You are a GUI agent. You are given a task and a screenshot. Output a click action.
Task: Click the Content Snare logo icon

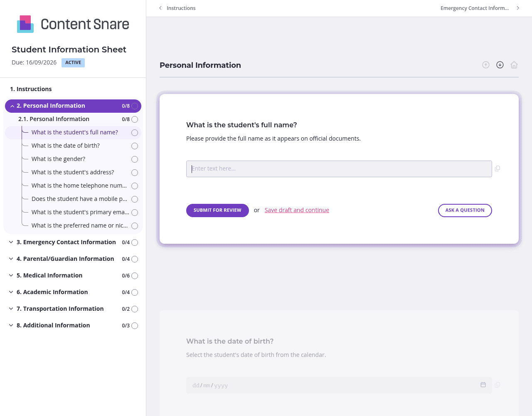[x=25, y=24]
